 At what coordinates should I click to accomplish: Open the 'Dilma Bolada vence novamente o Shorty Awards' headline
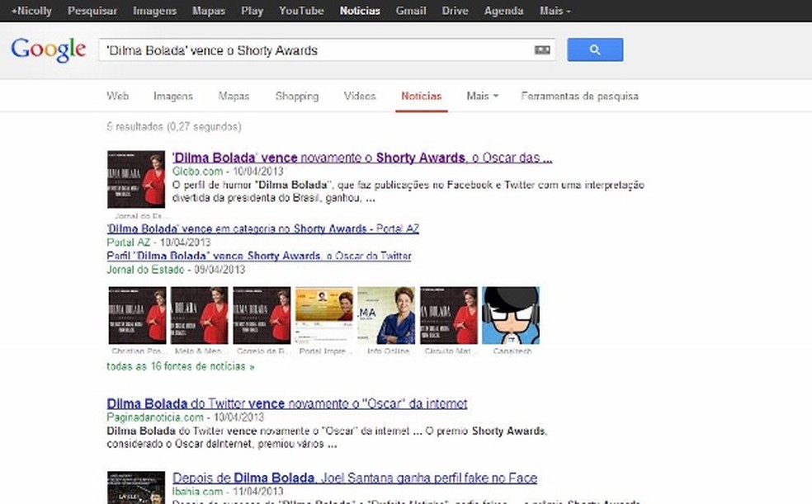point(363,157)
